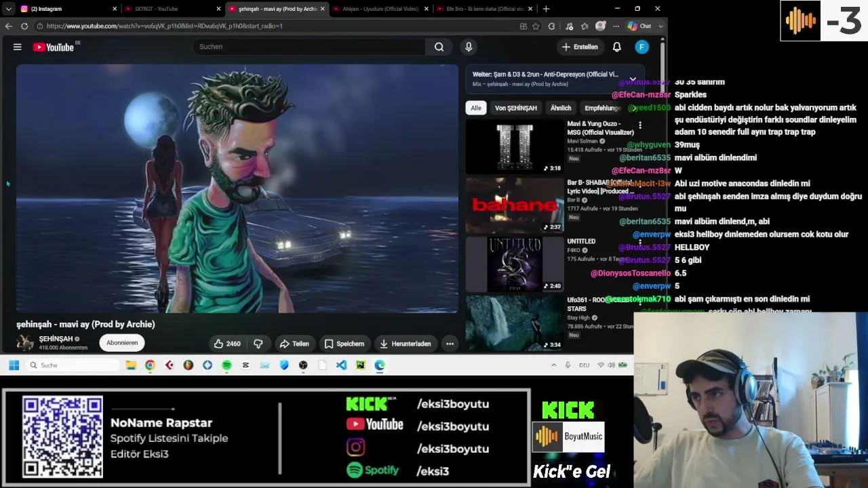Click the DEU keyboard language indicator
The width and height of the screenshot is (868, 488).
tap(584, 365)
